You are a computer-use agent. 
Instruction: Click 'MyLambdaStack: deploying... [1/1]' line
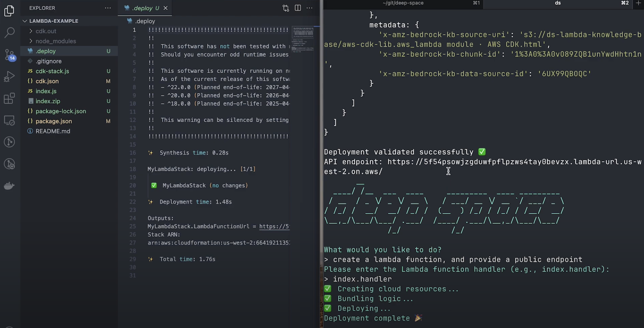coord(202,169)
